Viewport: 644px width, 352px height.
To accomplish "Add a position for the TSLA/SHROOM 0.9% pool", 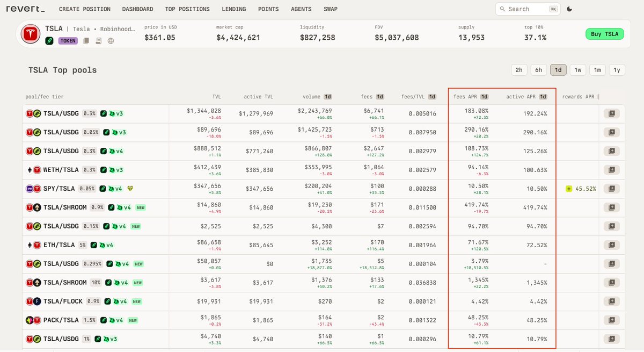I will [612, 207].
